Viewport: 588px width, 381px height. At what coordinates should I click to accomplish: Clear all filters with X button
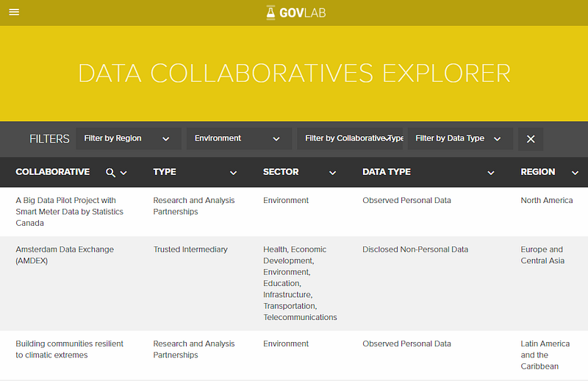tap(531, 139)
